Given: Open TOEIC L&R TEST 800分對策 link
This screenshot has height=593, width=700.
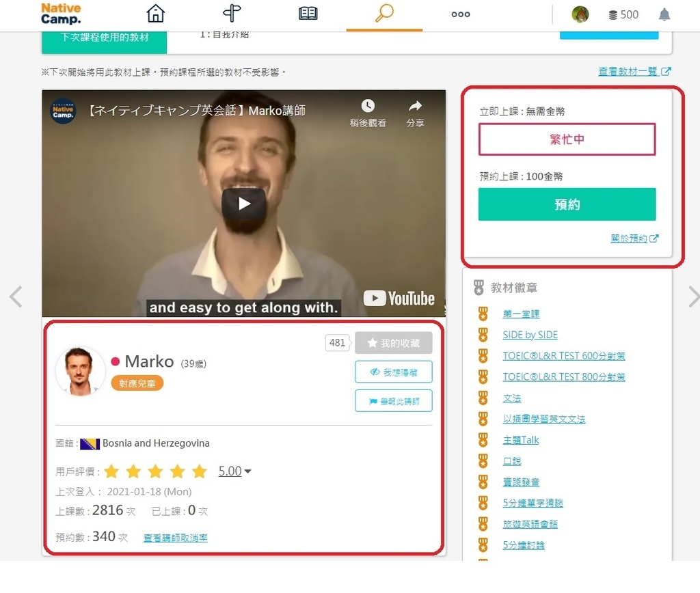Looking at the screenshot, I should pyautogui.click(x=564, y=376).
